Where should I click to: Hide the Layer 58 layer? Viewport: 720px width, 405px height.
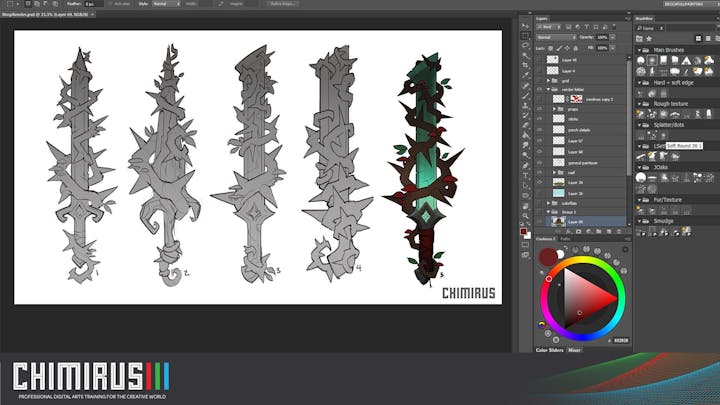539,152
